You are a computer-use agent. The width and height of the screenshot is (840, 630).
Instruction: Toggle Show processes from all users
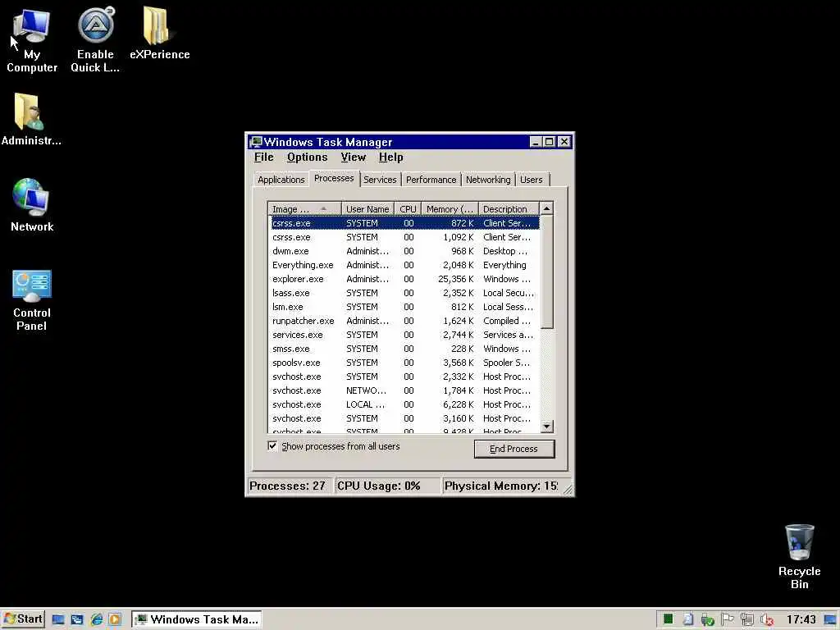272,445
